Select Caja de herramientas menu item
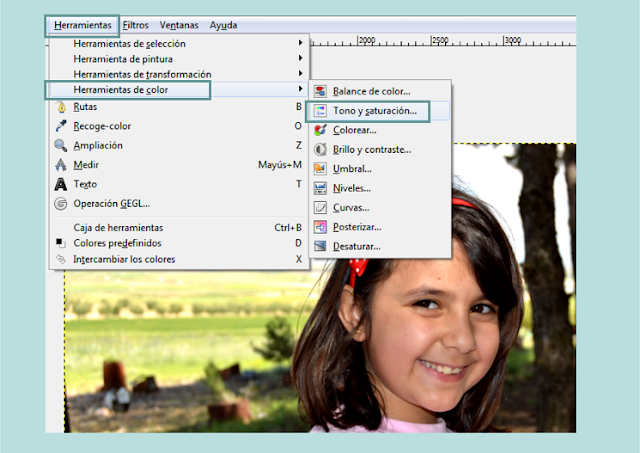The image size is (640, 453). tap(178, 228)
